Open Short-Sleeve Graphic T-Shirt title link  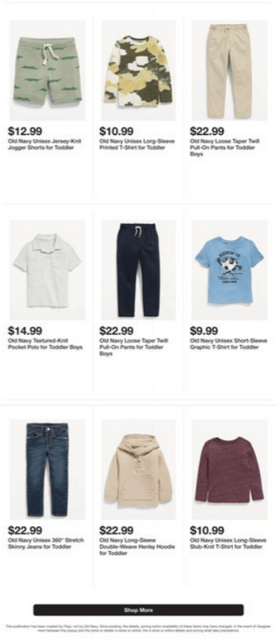point(228,344)
